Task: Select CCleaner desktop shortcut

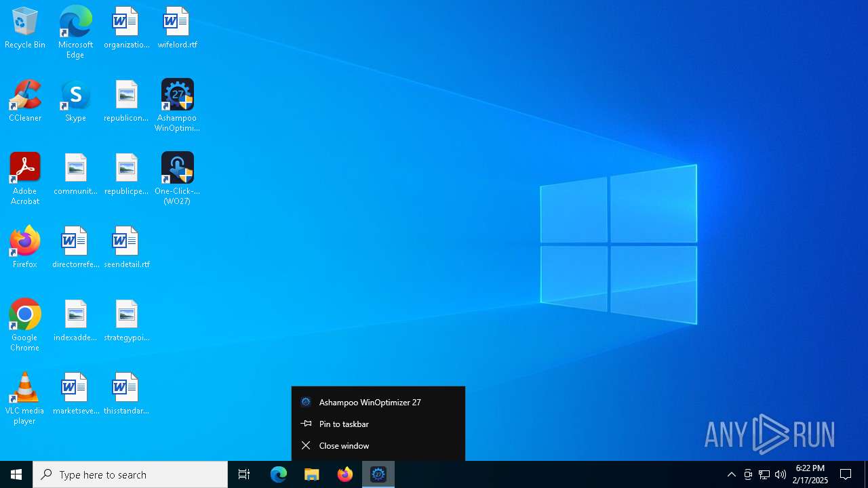Action: pyautogui.click(x=25, y=101)
